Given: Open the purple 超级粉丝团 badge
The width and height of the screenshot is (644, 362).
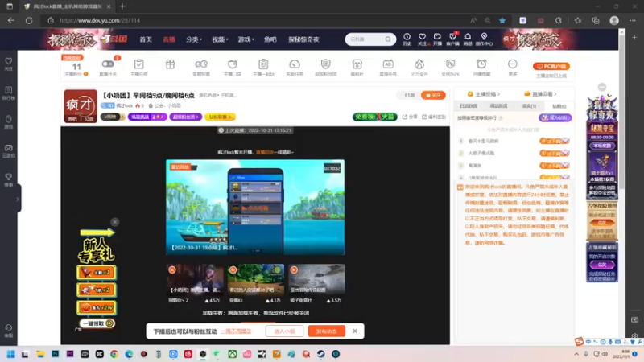Looking at the screenshot, I should tap(186, 117).
